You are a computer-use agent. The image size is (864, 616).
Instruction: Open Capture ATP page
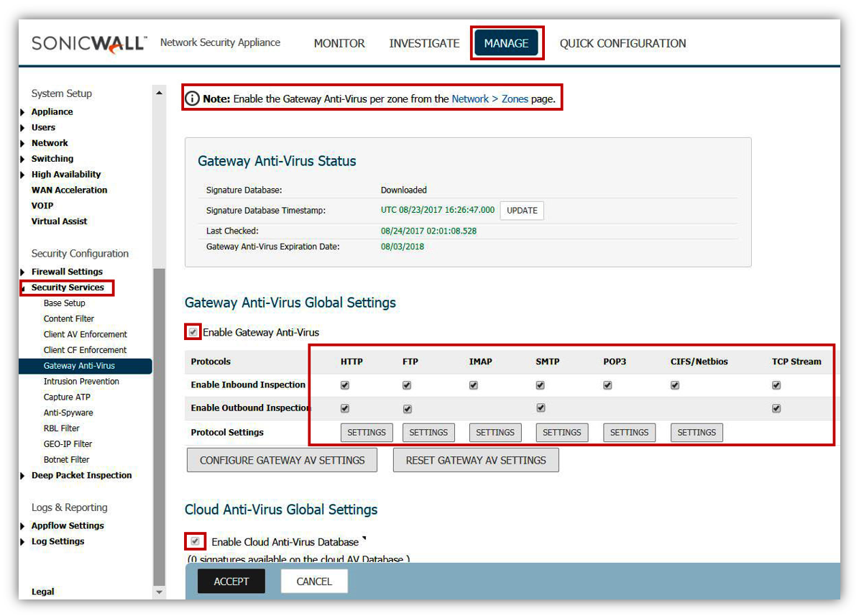[x=67, y=397]
